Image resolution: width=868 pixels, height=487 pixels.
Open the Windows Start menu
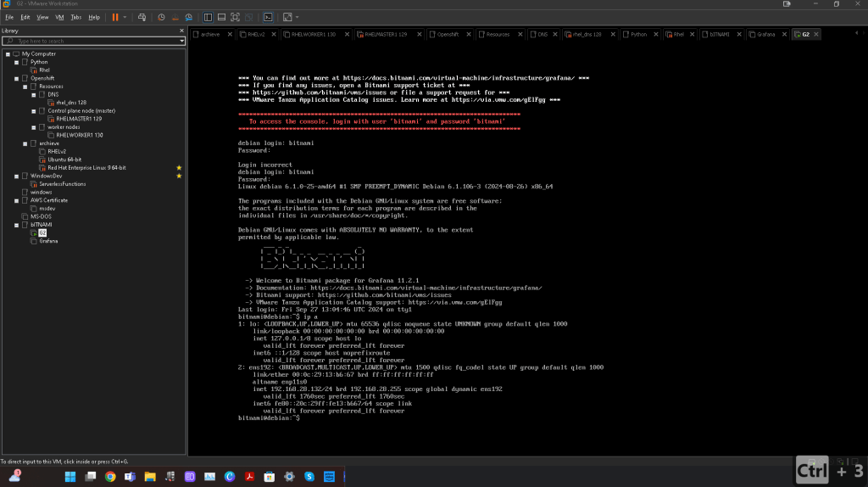tap(70, 477)
